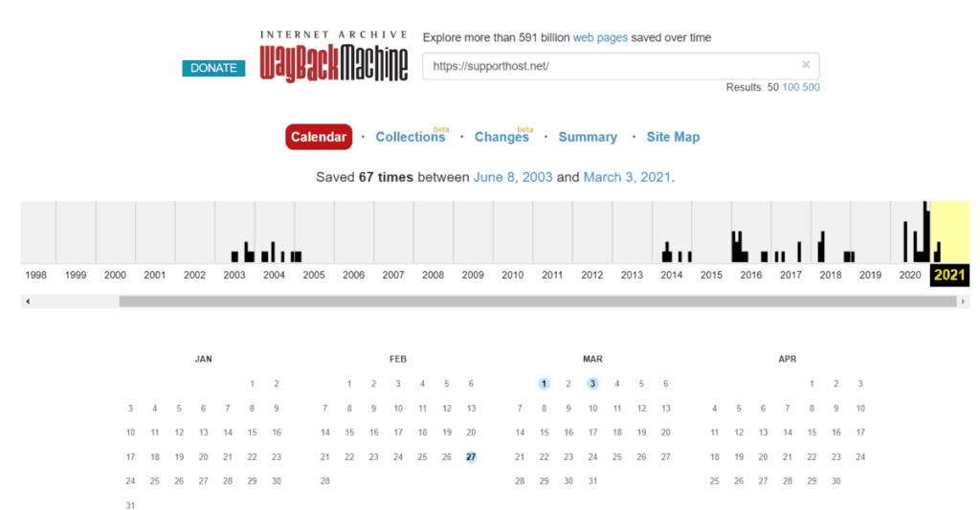Click February 28 in the calendar
This screenshot has width=980, height=510.
325,480
